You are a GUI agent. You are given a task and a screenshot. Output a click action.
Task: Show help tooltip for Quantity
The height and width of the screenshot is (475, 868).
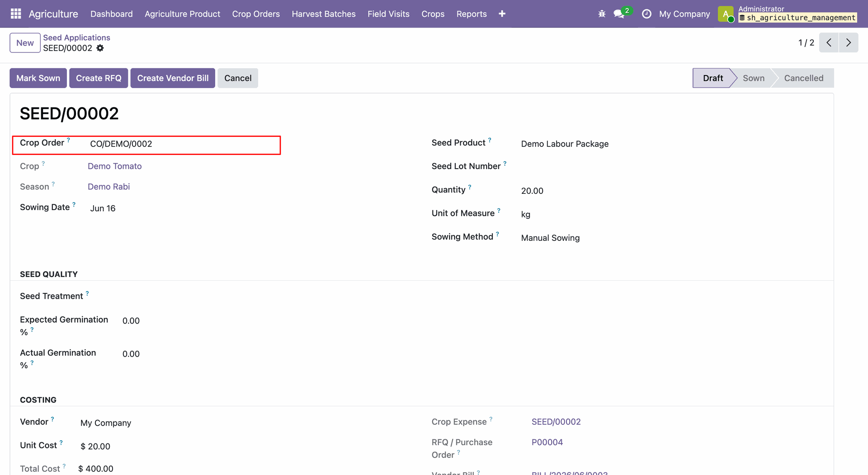pyautogui.click(x=470, y=187)
